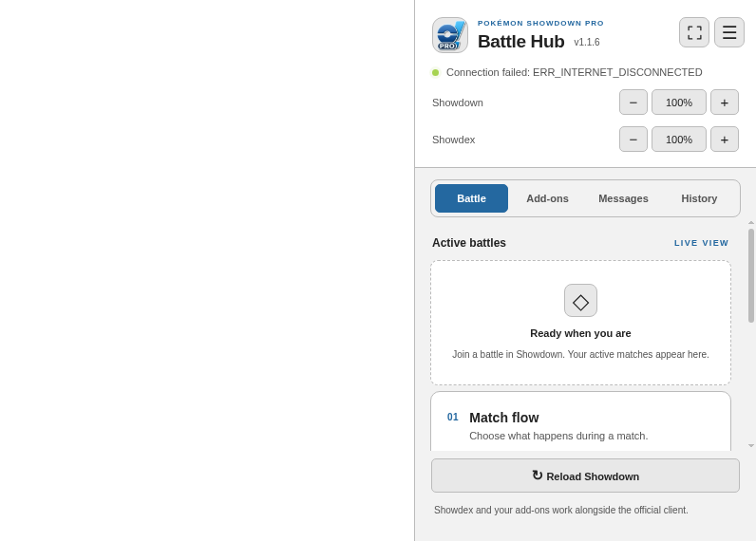The width and height of the screenshot is (756, 541).
Task: Reset Showdown zoom via 100% button
Action: tap(679, 103)
